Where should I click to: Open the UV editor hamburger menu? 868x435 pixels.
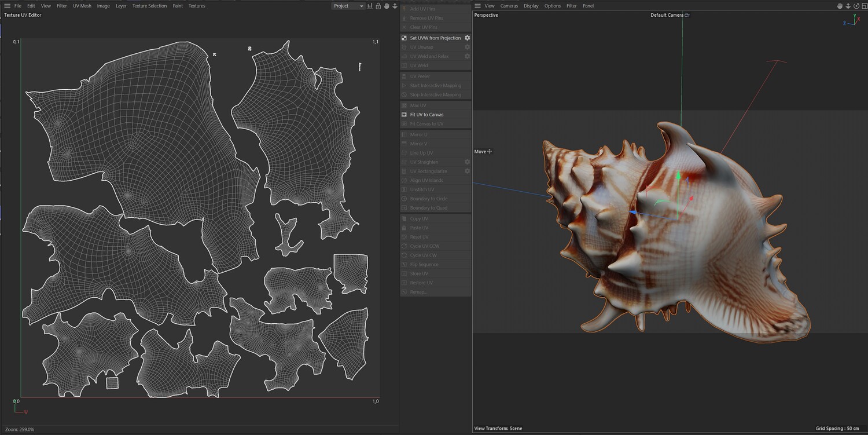point(7,6)
